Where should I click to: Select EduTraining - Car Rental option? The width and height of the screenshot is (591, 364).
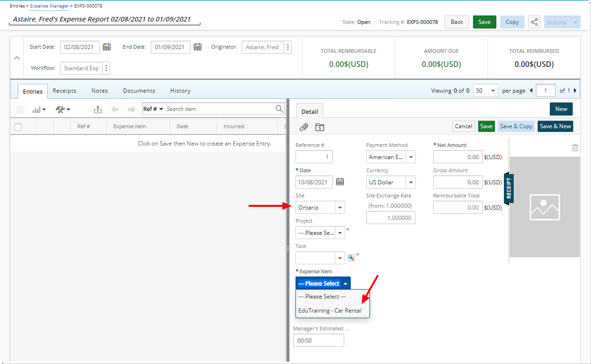(x=330, y=310)
